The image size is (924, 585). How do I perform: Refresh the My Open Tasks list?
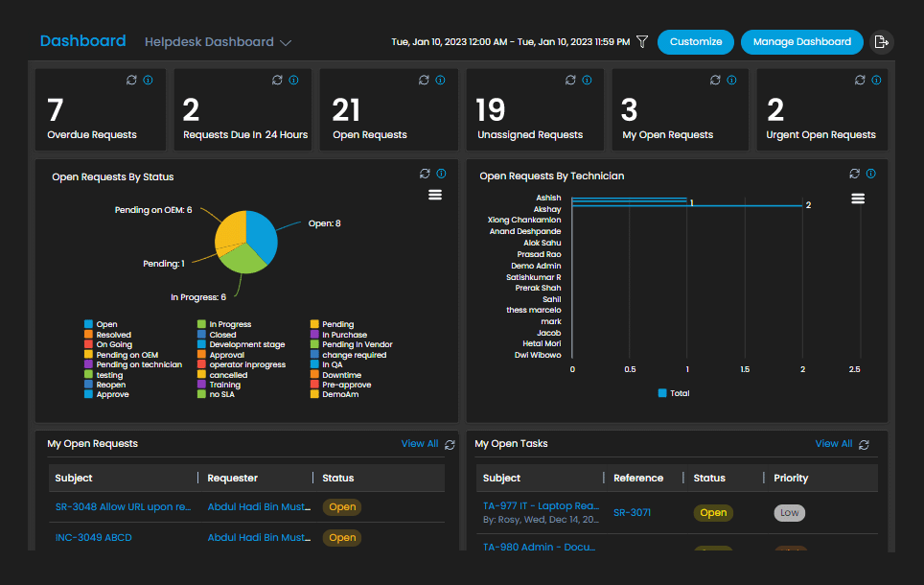(864, 445)
